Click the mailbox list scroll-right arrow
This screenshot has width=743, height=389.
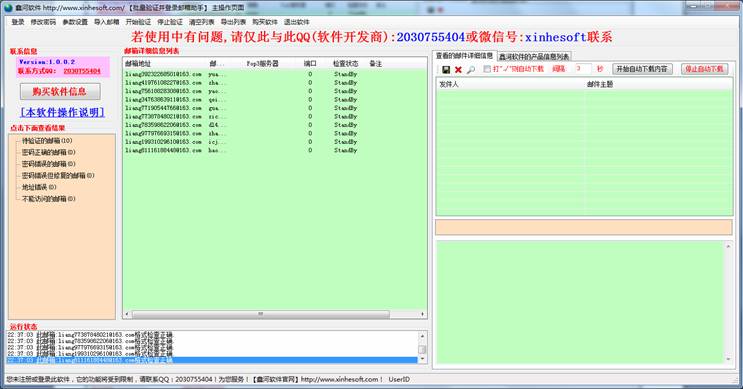click(x=422, y=314)
